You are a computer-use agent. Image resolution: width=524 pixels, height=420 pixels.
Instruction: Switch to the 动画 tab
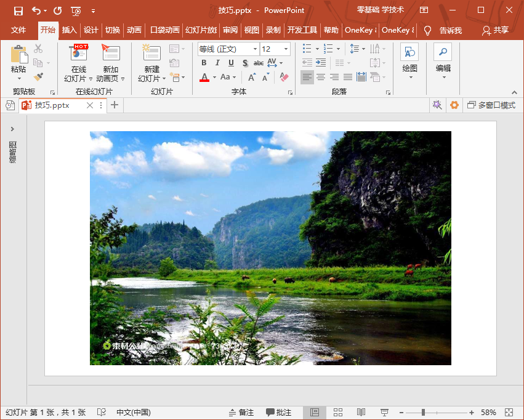134,30
